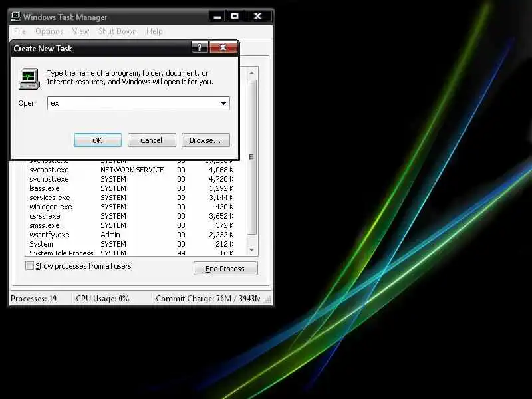Click the CPU Usage: 0% status entry
Image resolution: width=532 pixels, height=399 pixels.
tap(102, 299)
